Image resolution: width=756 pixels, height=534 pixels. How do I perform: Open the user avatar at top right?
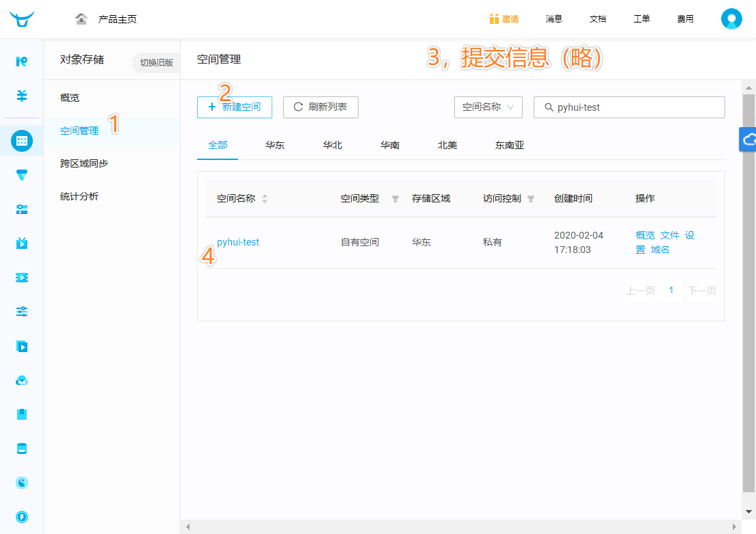[731, 18]
